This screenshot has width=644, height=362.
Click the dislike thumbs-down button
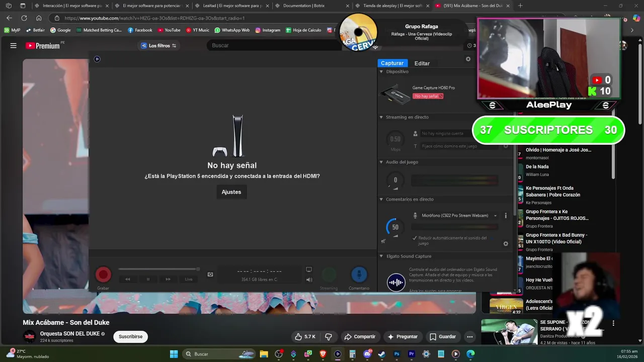(329, 336)
